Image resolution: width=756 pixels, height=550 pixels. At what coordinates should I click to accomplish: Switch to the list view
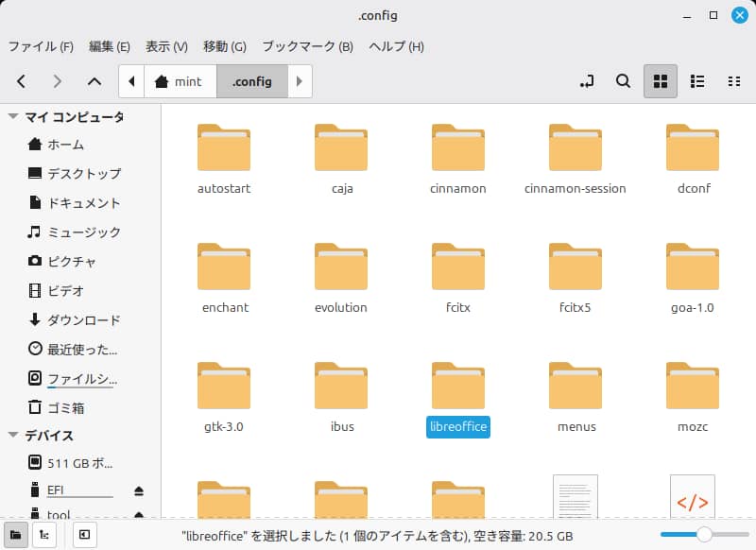697,81
